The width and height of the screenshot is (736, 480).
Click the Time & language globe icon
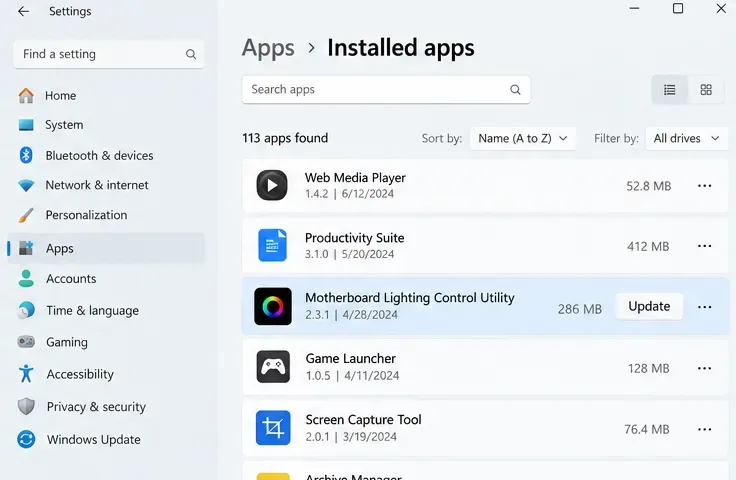coord(26,310)
